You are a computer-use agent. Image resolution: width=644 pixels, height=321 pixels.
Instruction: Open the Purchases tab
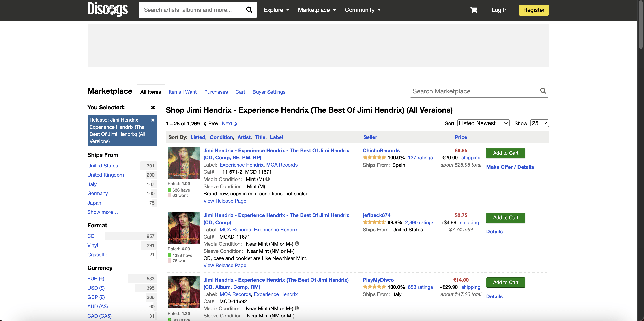click(x=216, y=92)
